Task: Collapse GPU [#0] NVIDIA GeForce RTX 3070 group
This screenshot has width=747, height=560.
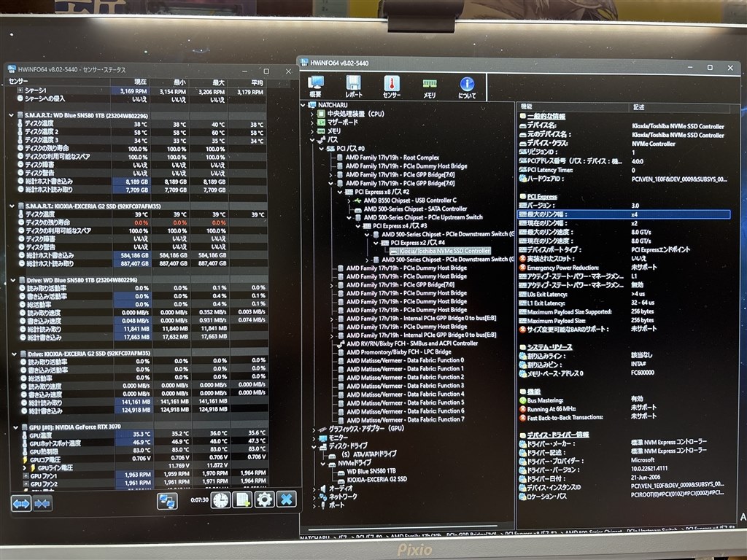Action: click(x=16, y=427)
